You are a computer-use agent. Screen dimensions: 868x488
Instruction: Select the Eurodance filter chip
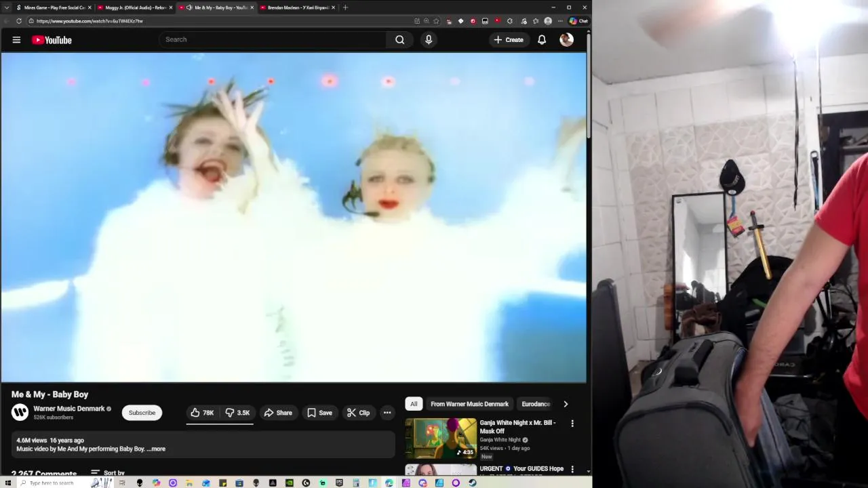point(536,404)
